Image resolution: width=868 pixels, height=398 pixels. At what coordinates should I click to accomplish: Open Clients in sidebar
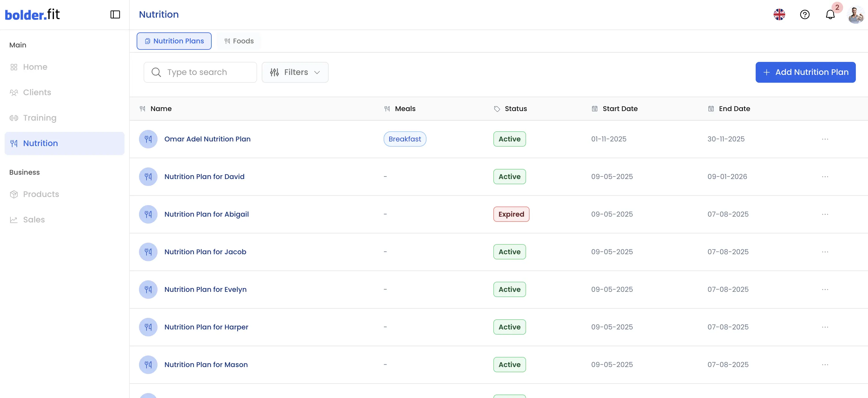(64, 92)
